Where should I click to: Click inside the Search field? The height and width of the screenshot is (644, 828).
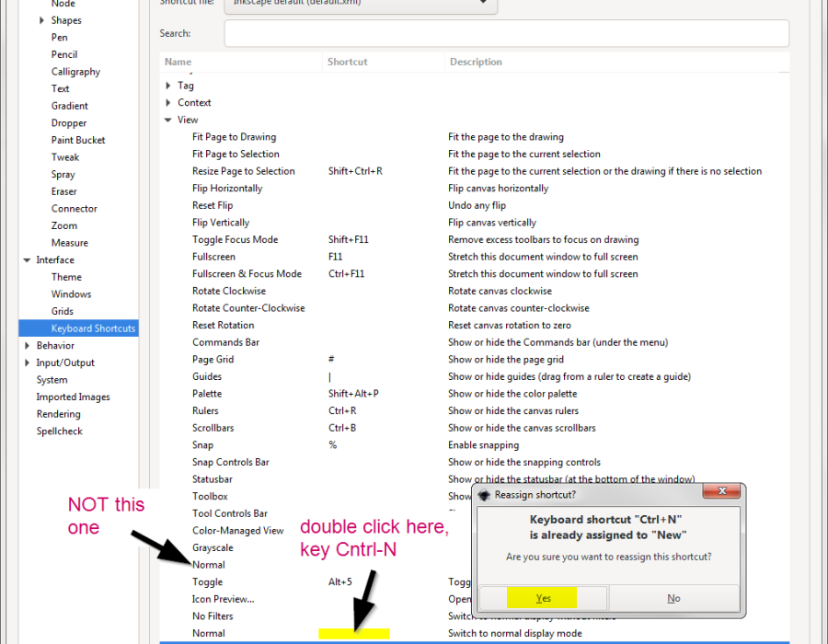[x=506, y=33]
